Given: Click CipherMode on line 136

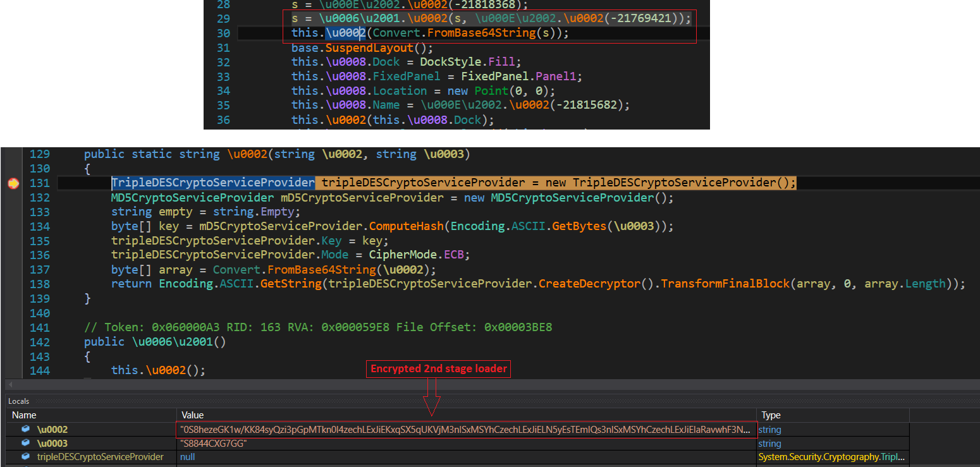Looking at the screenshot, I should point(403,255).
